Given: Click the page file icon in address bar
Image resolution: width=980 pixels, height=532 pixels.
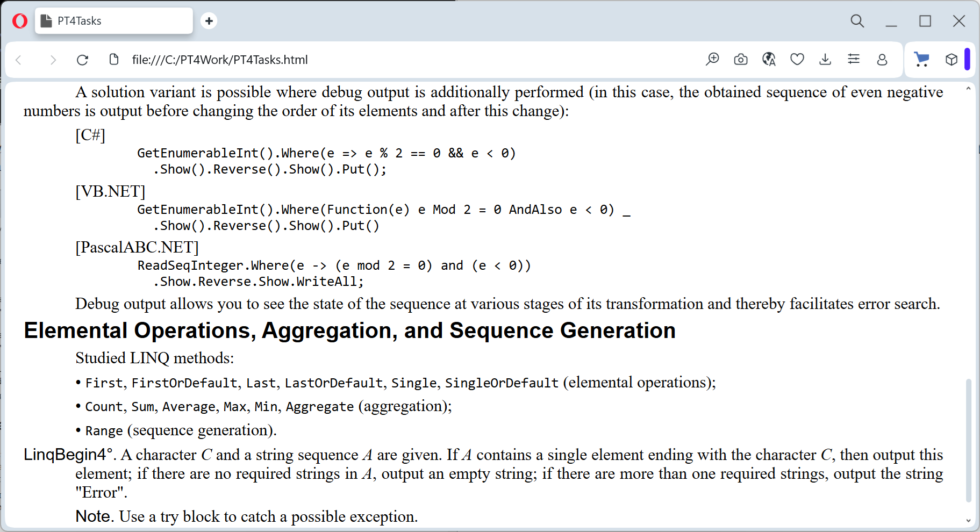Looking at the screenshot, I should tap(113, 59).
